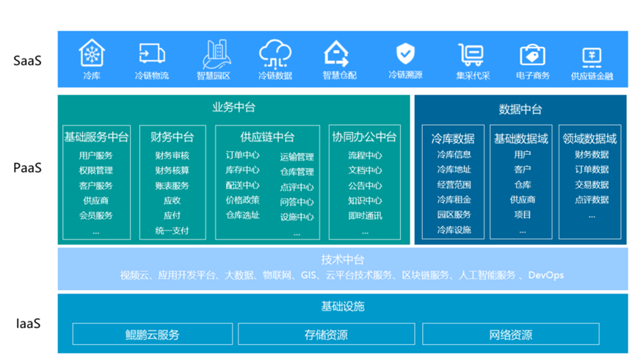Click the 点评数据 entry
Viewport: 635px width, 364px height.
coord(592,200)
